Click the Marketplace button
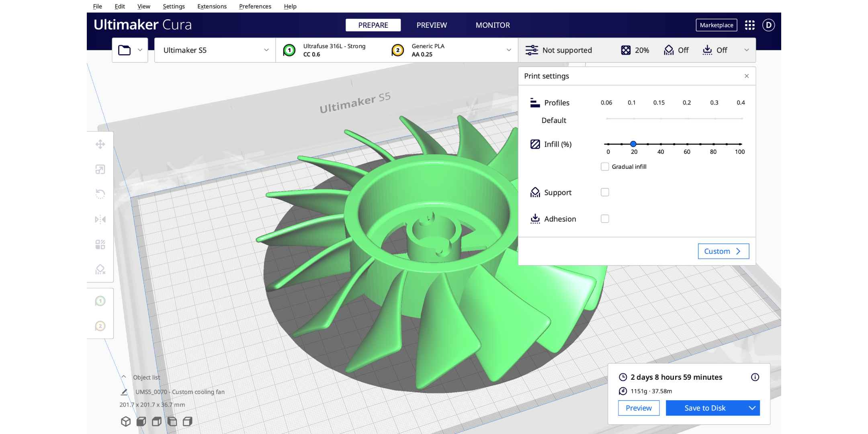 (x=717, y=25)
